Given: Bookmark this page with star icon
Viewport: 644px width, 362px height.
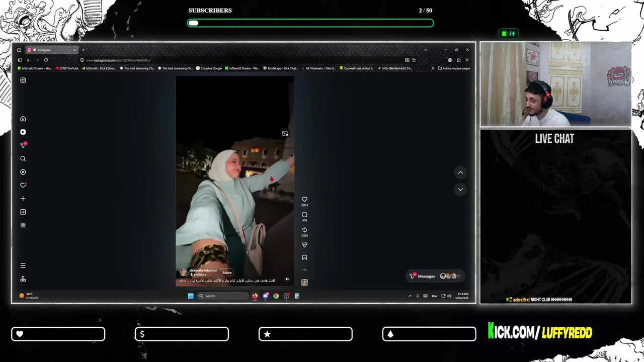Looking at the screenshot, I should 414,60.
